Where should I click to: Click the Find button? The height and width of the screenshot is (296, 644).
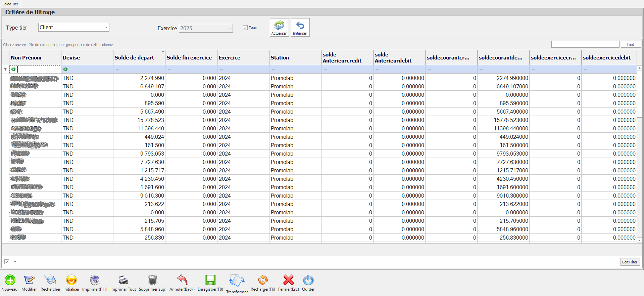coord(631,44)
